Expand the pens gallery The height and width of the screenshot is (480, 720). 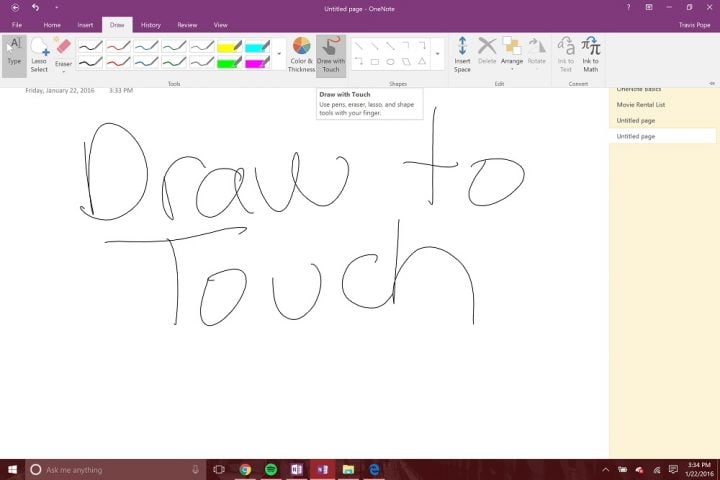click(279, 54)
